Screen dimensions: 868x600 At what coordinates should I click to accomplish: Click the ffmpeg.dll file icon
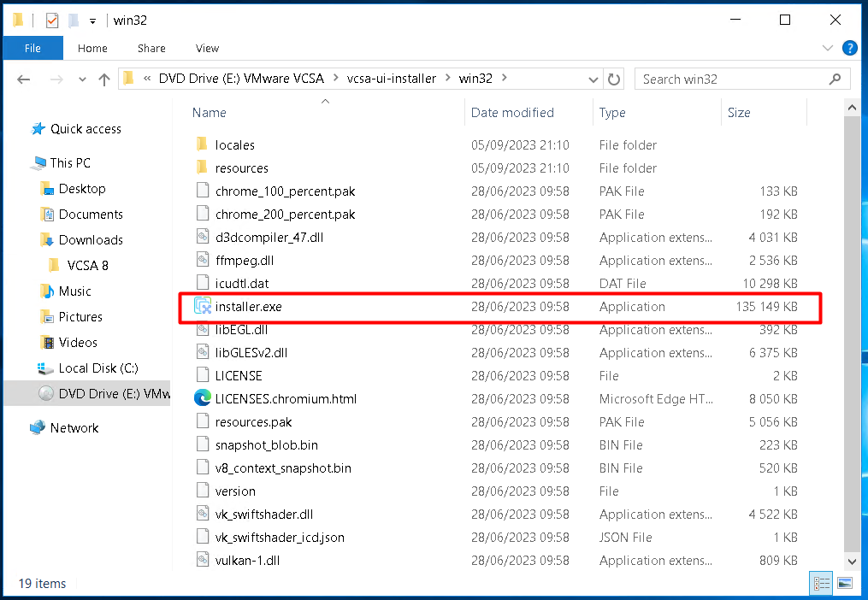203,260
